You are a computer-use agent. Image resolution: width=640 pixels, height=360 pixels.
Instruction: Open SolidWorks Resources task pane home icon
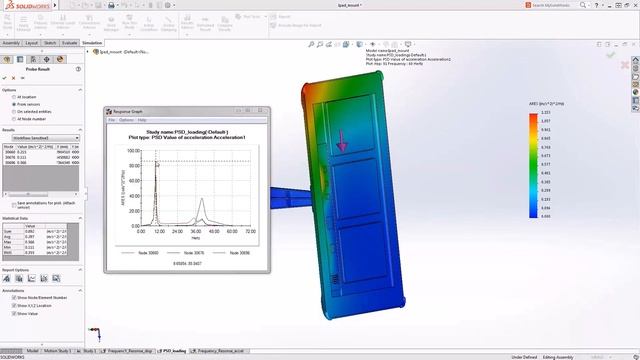click(636, 60)
